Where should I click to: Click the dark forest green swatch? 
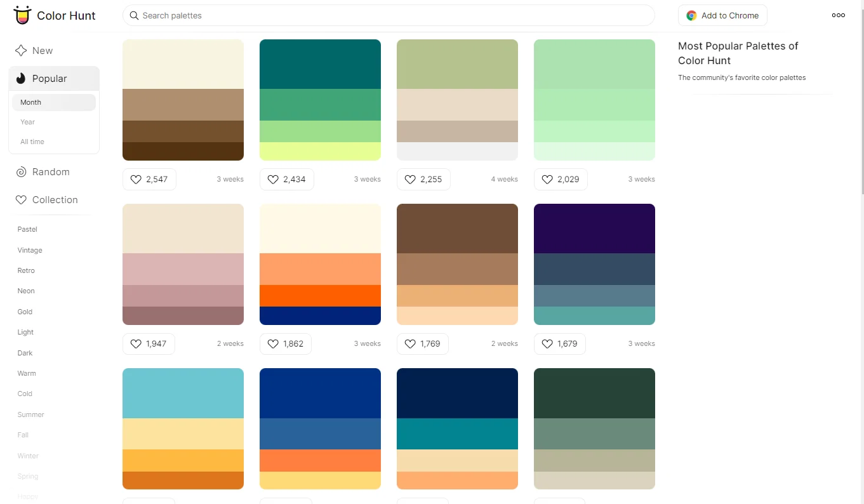tap(594, 393)
